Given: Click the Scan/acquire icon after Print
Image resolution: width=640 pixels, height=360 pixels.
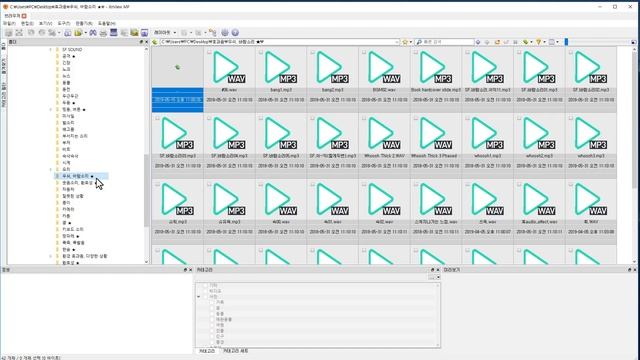Looking at the screenshot, I should point(113,33).
